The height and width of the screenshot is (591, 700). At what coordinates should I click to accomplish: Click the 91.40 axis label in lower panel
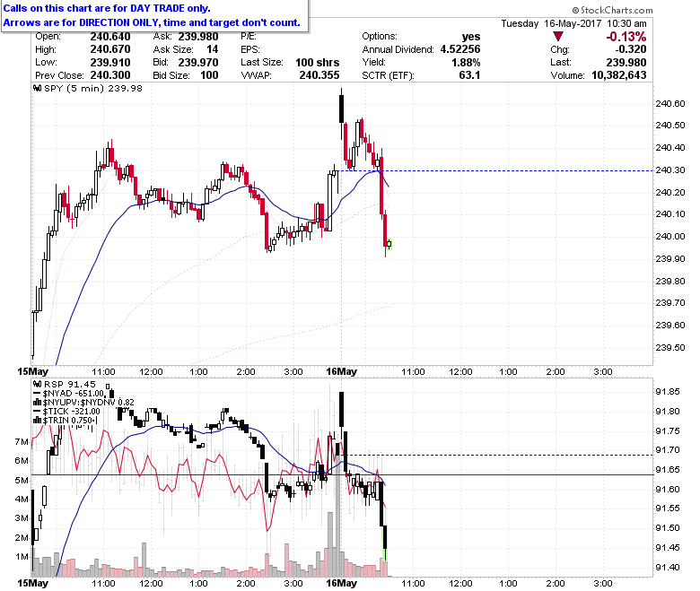tap(668, 568)
